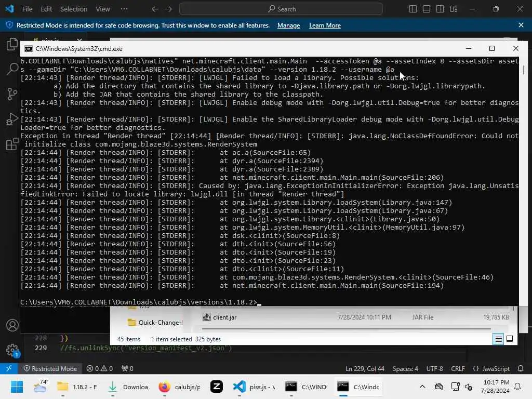
Task: Open the Downloads taskbar item
Action: (128, 387)
